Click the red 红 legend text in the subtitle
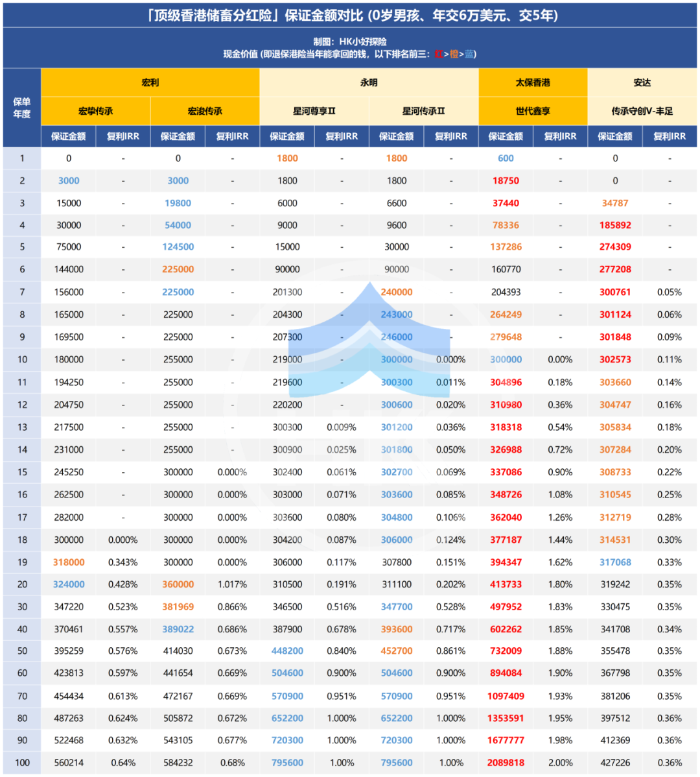The height and width of the screenshot is (777, 700). (x=439, y=54)
